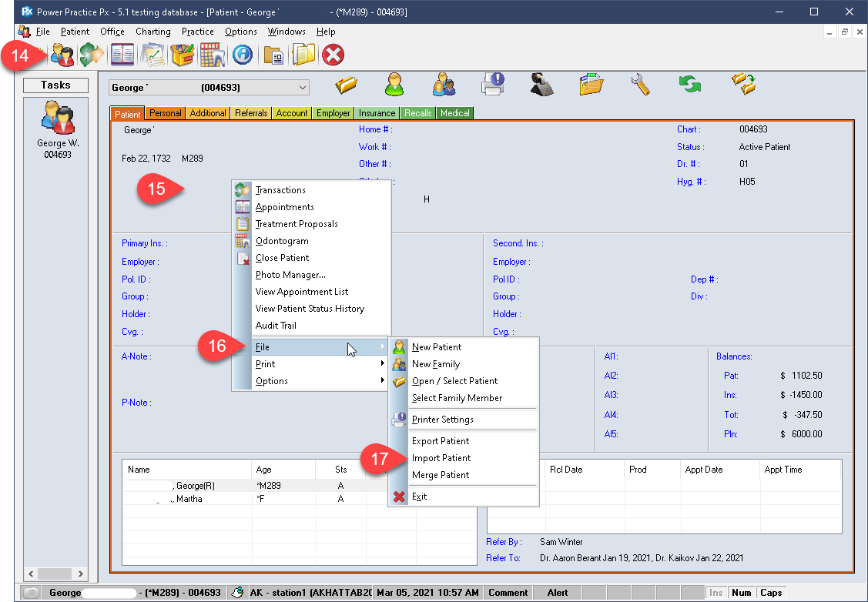Click the Comment status bar button

pyautogui.click(x=508, y=593)
